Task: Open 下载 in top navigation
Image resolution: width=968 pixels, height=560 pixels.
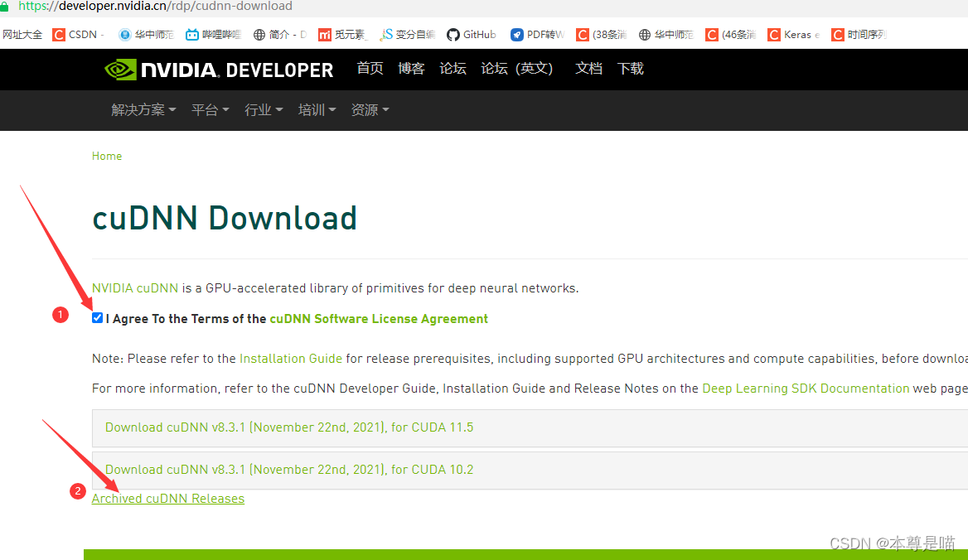Action: [631, 69]
